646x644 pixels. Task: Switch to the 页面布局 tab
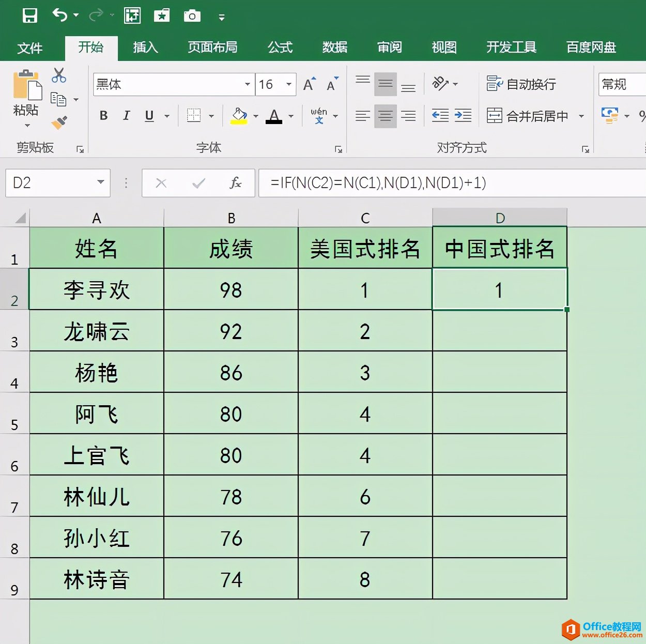pos(212,48)
